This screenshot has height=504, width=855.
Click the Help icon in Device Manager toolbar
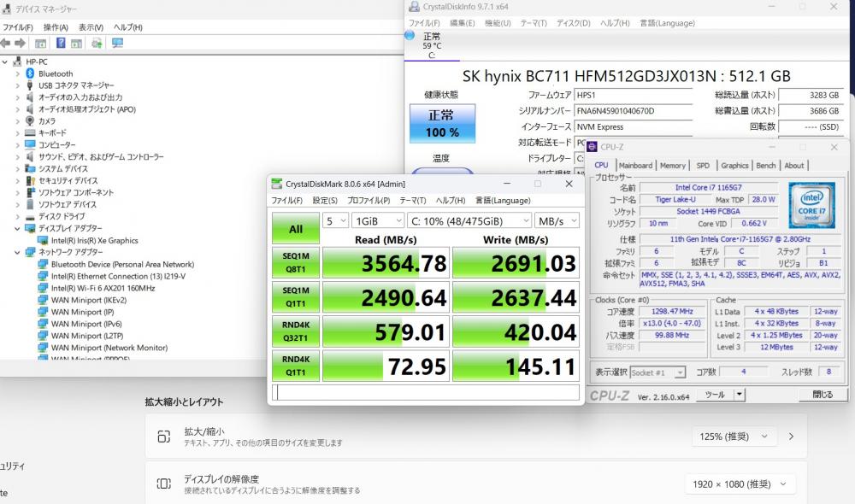pyautogui.click(x=62, y=43)
